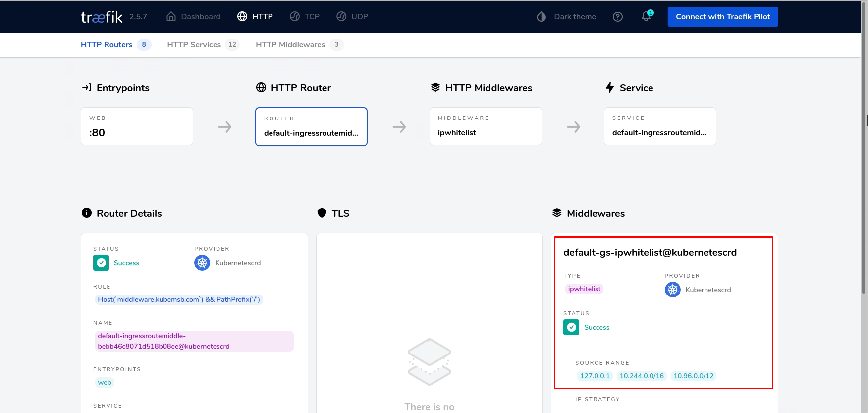868x413 pixels.
Task: Switch to the HTTP Middlewares tab
Action: [x=290, y=45]
